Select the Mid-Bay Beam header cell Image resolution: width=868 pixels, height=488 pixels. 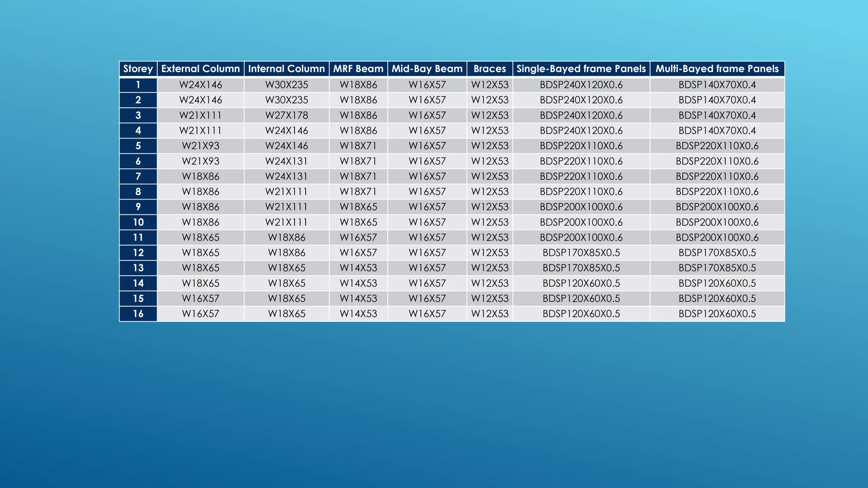[x=427, y=69]
